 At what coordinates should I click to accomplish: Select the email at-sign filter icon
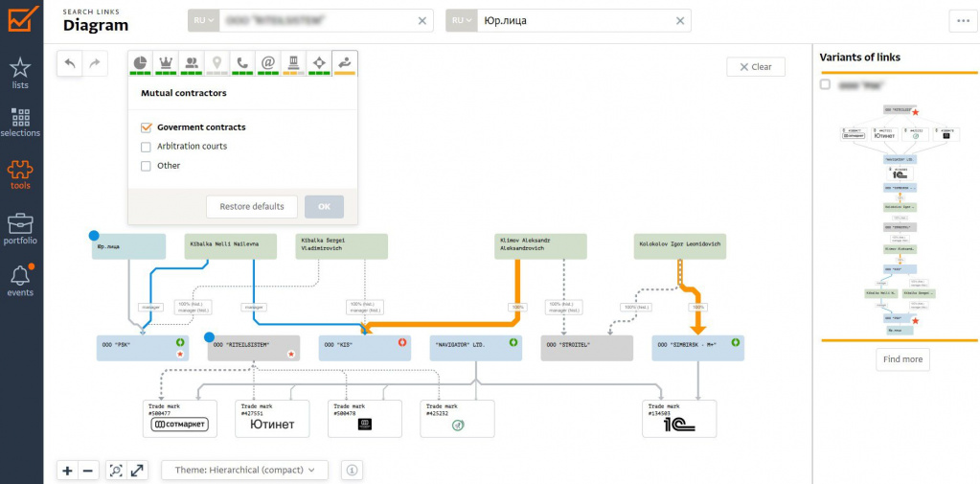coord(268,63)
